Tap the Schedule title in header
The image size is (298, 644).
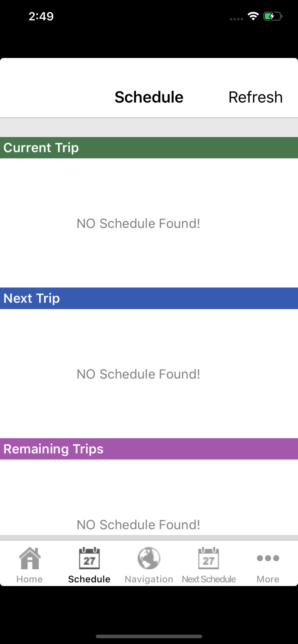[149, 97]
